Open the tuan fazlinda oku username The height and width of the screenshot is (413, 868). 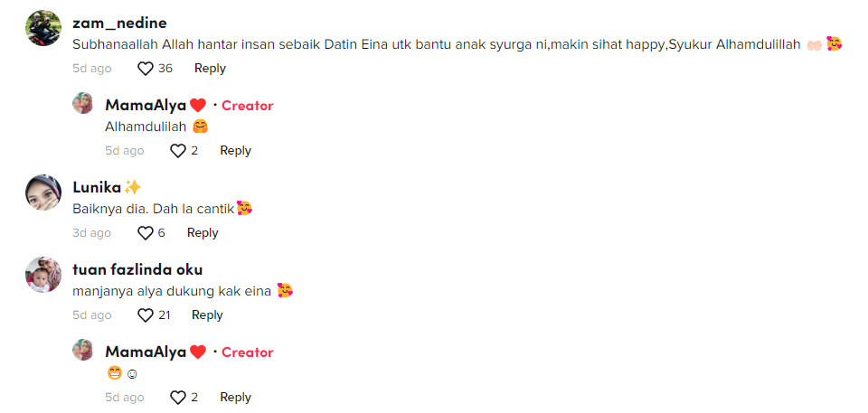(137, 270)
